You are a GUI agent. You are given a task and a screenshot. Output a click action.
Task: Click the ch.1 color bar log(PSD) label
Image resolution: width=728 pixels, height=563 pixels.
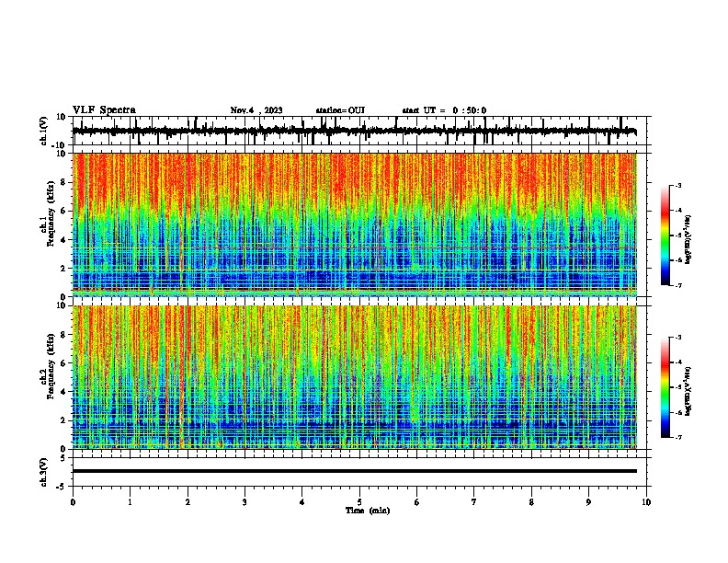point(688,240)
